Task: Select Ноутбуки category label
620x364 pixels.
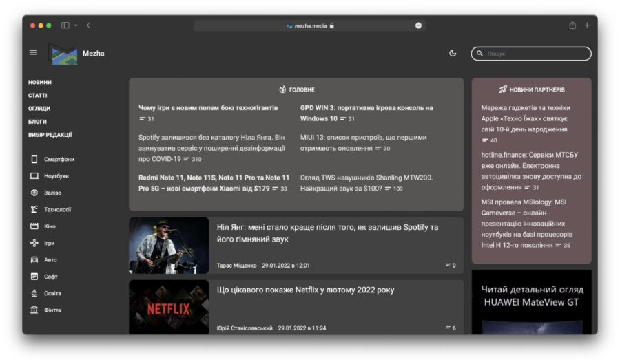Action: coord(56,176)
